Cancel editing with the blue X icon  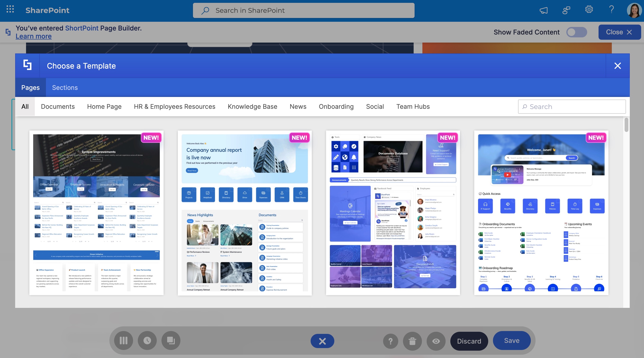tap(322, 341)
